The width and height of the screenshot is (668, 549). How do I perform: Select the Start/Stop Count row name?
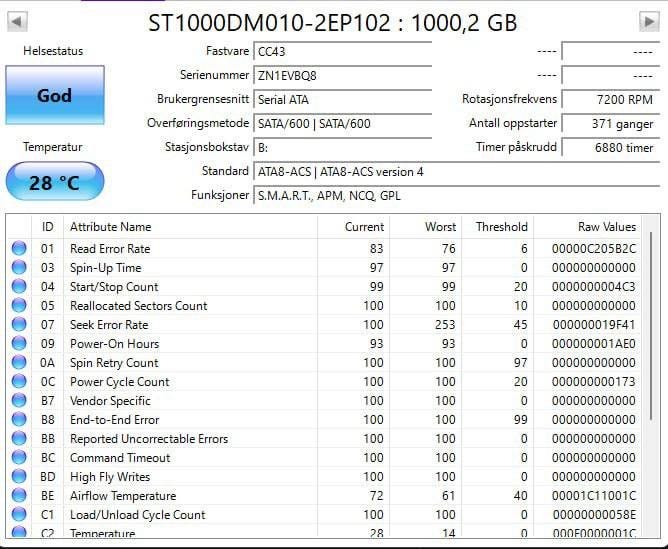click(114, 287)
